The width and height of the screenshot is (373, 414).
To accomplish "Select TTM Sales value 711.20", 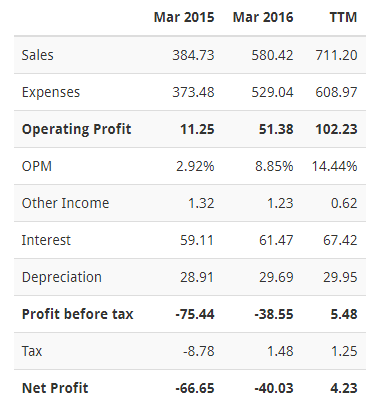I will tap(336, 55).
